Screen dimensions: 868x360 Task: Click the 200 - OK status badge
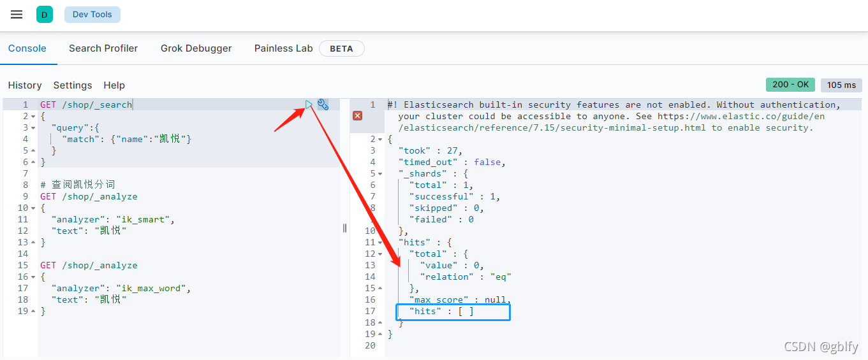click(790, 85)
